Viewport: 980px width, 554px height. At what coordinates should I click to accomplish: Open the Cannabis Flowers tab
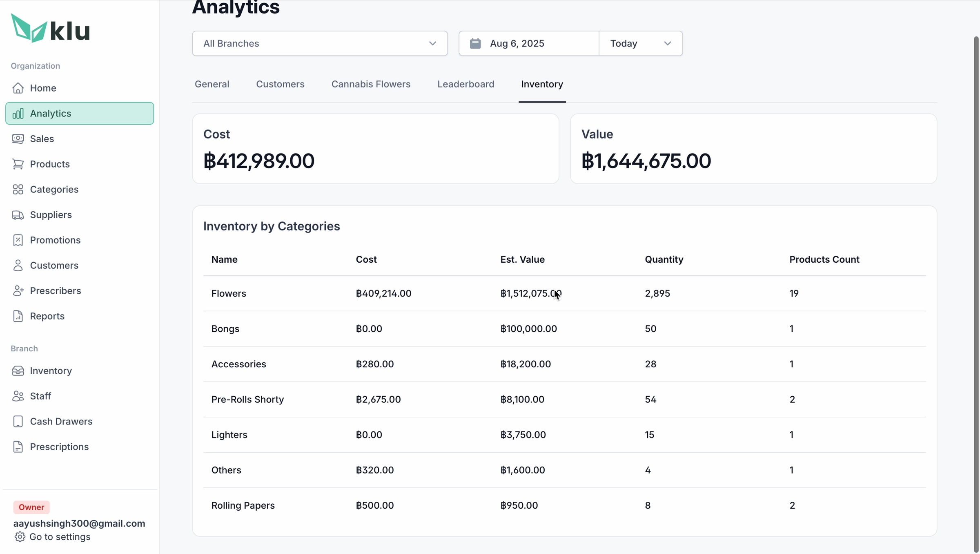(371, 84)
